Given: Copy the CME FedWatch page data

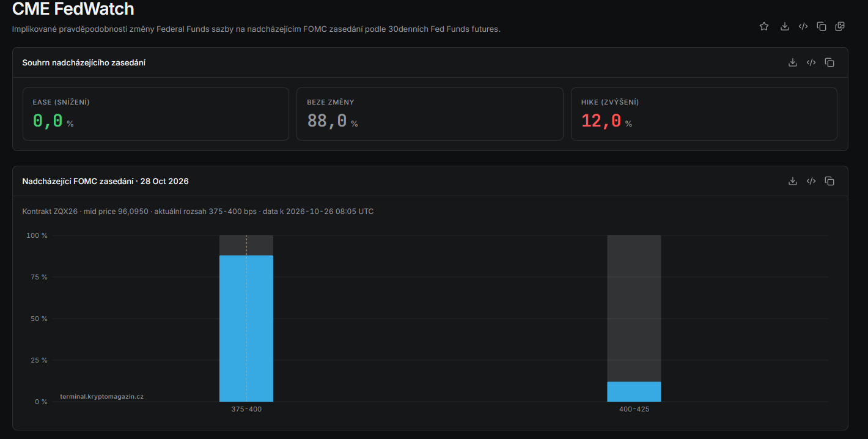Looking at the screenshot, I should coord(822,26).
